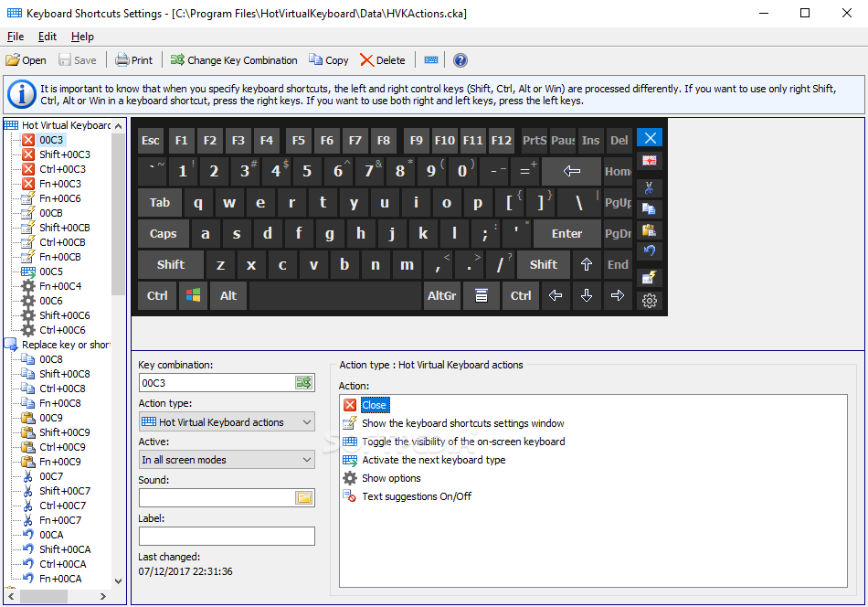The image size is (868, 607).
Task: Click the left Shift key on virtual keyboard
Action: pos(171,265)
